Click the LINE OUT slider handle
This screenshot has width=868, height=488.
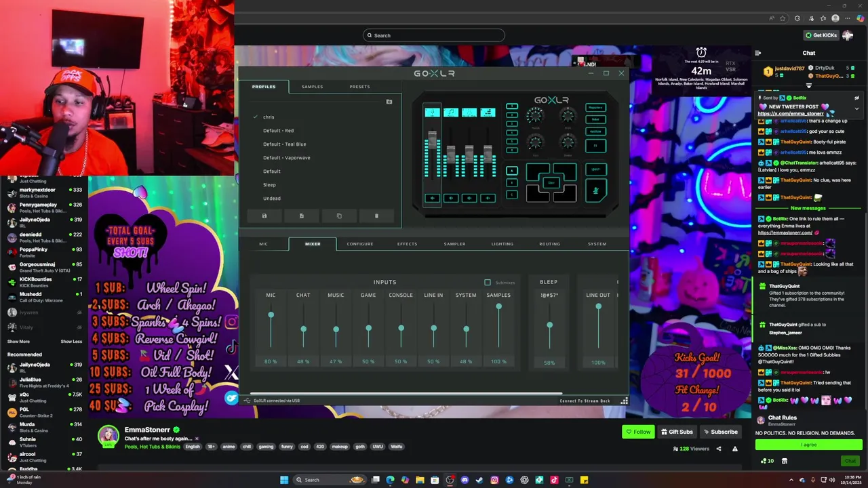(x=598, y=307)
